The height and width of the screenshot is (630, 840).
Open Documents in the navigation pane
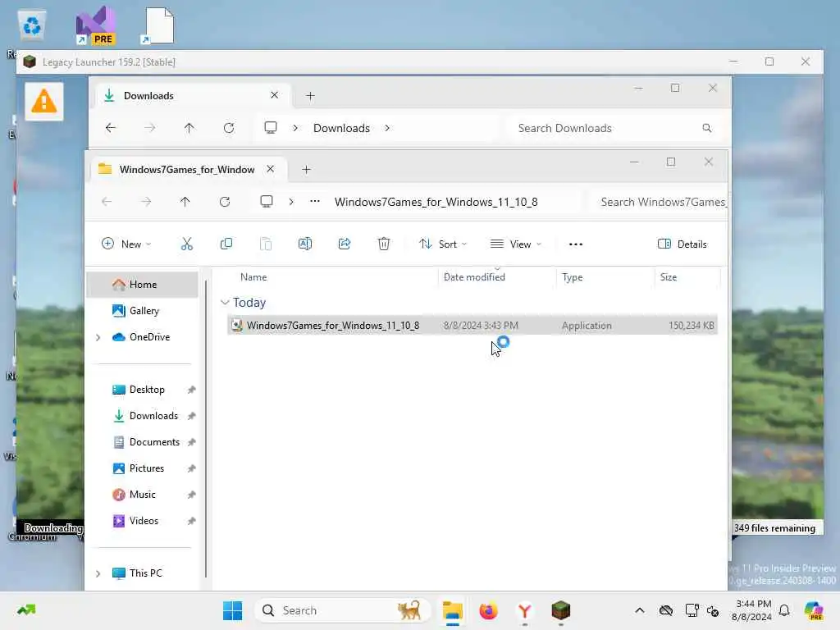click(143, 442)
